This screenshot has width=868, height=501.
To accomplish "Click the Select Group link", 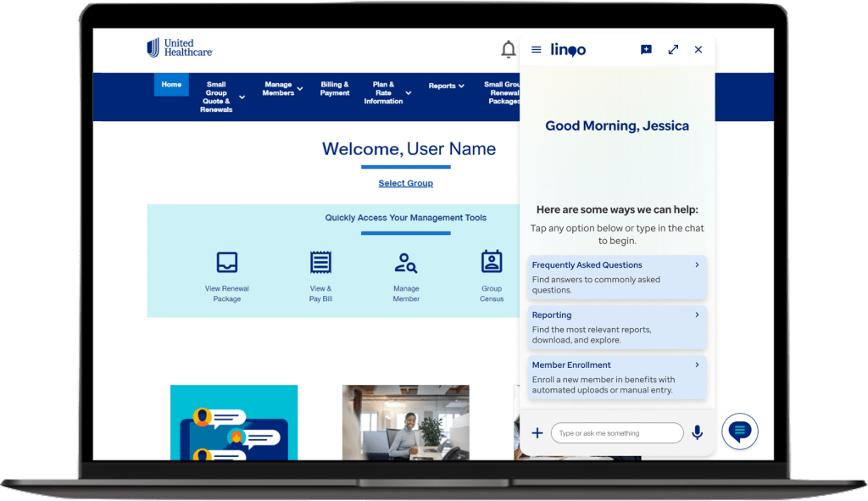I will 405,183.
